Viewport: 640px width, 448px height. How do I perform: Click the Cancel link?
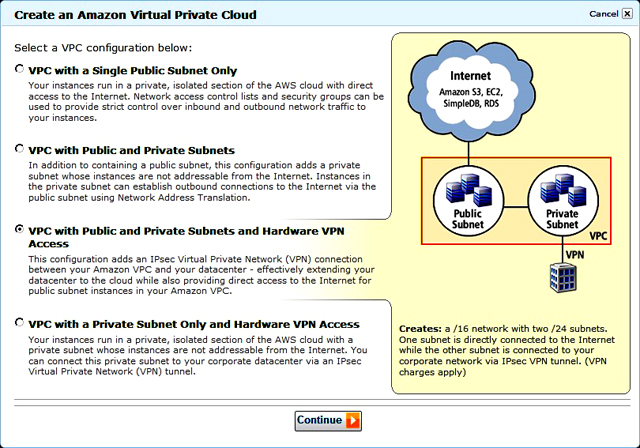point(603,14)
